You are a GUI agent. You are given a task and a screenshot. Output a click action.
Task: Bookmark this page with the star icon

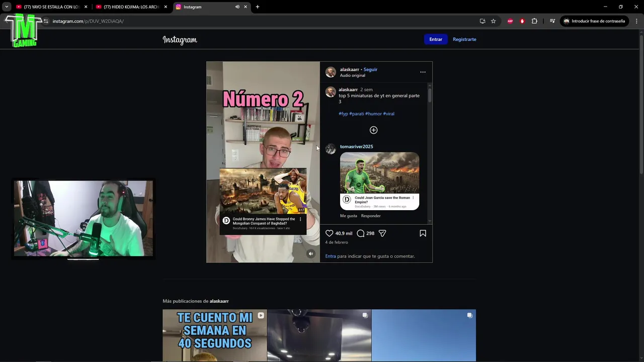point(494,21)
